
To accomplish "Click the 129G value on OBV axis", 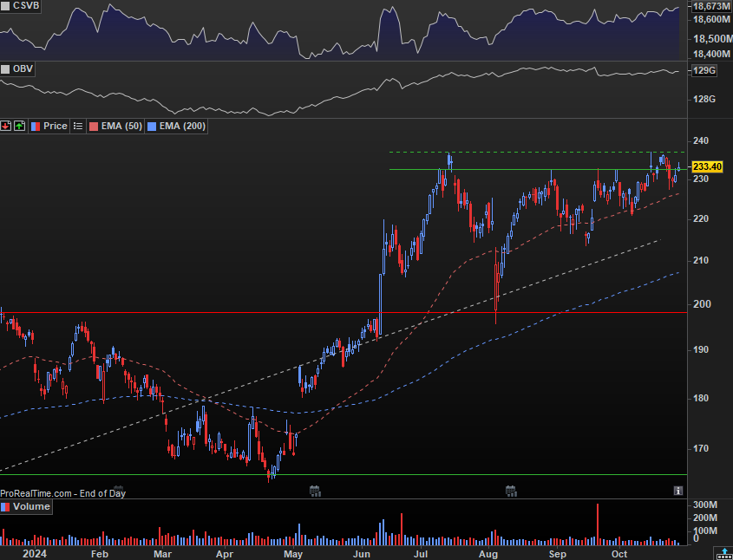I will coord(704,71).
